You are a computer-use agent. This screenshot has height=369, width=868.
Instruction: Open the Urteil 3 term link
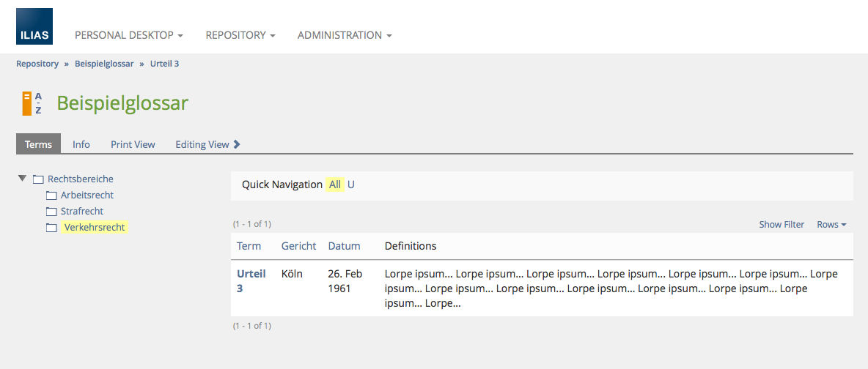251,281
